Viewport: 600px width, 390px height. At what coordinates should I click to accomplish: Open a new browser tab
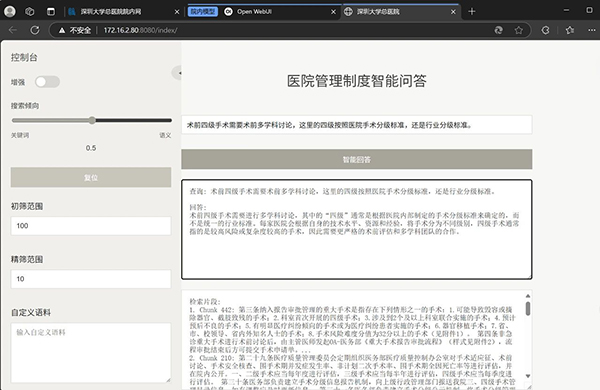(x=472, y=11)
